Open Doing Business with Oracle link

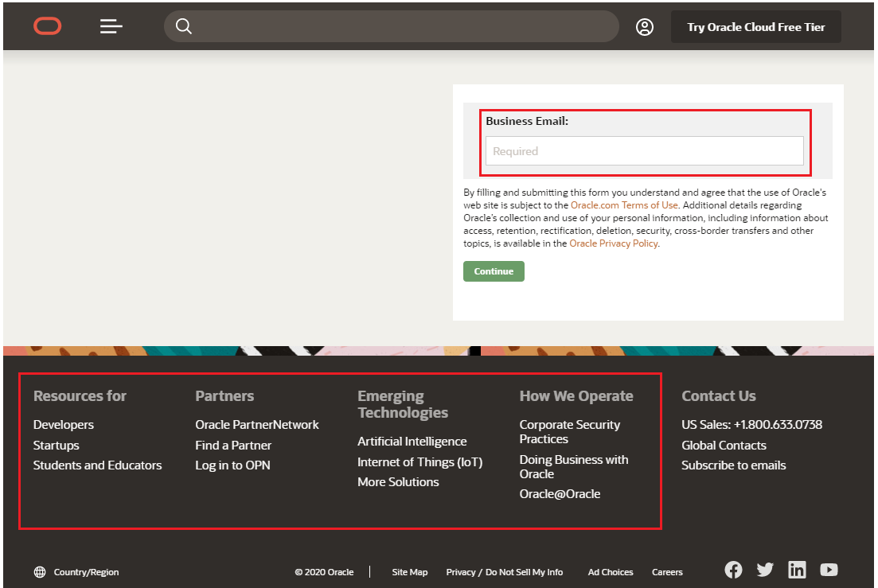[574, 466]
